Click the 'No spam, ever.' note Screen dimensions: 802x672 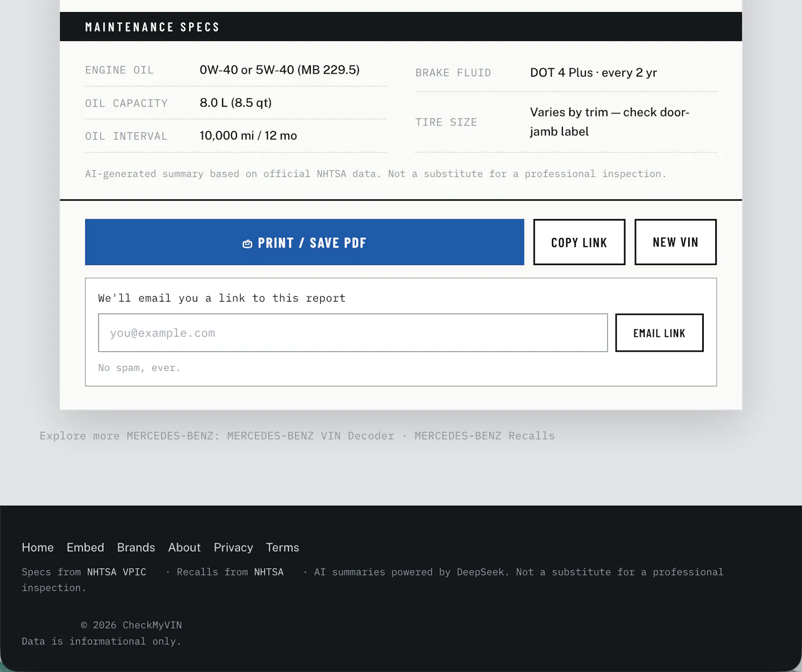pyautogui.click(x=139, y=368)
